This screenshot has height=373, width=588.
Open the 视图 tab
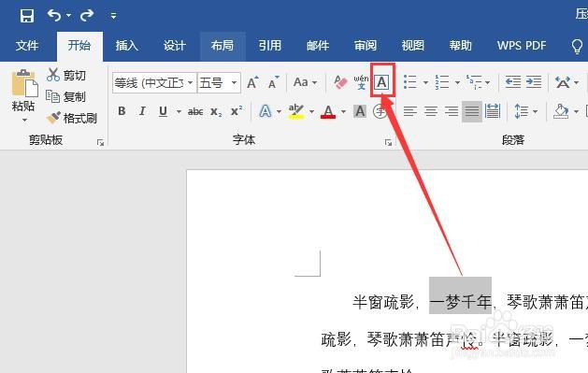tap(413, 46)
